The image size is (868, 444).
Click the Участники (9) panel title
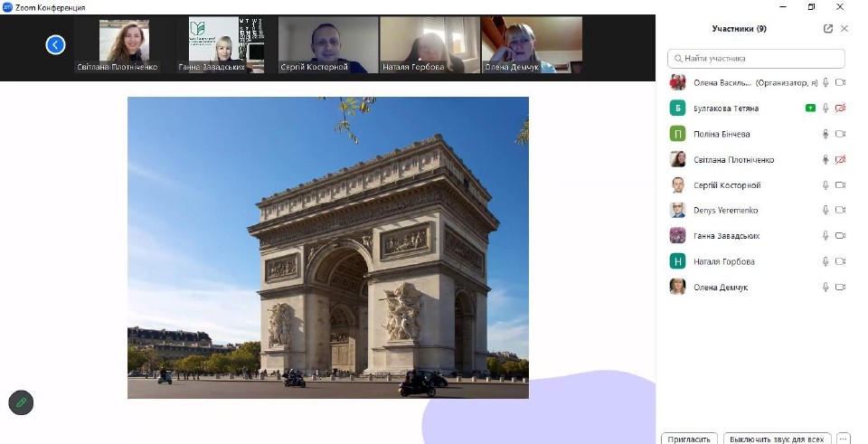click(x=739, y=29)
